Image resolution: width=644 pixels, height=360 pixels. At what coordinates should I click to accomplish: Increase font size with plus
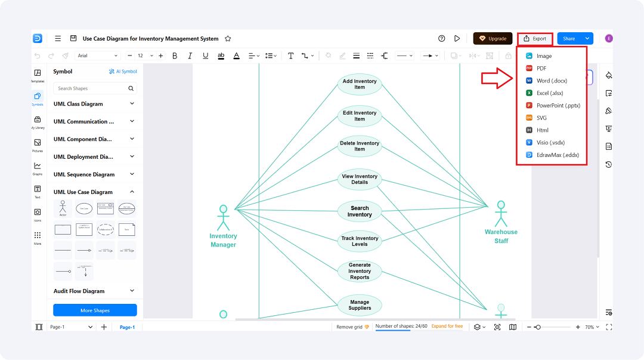click(160, 56)
